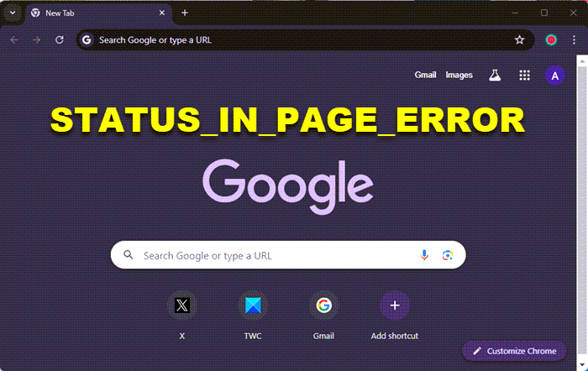
Task: Open the Images link
Action: click(x=459, y=75)
